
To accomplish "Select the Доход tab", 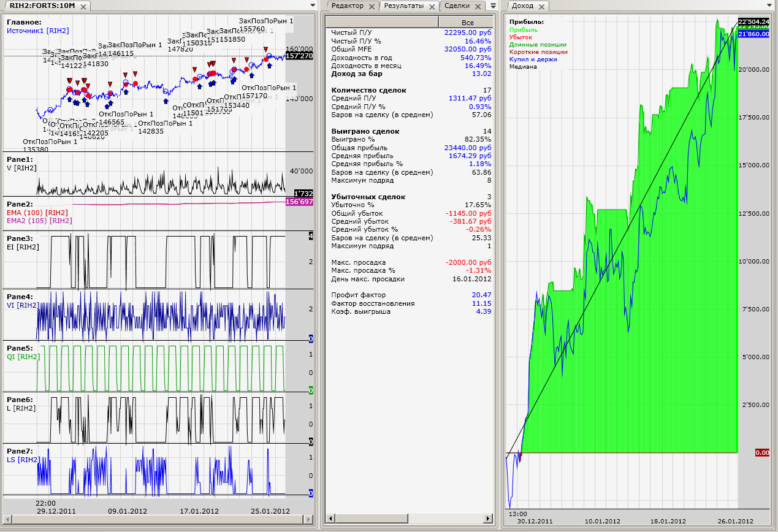I will pos(522,6).
